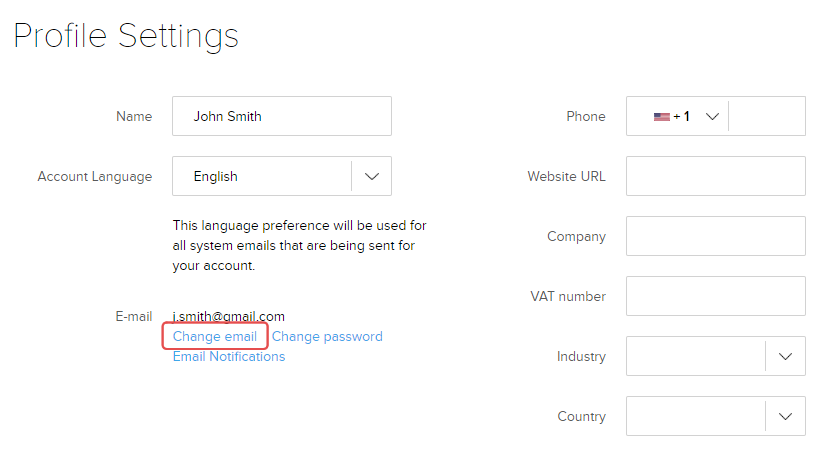Open the phone country code dropdown arrow

coord(712,116)
